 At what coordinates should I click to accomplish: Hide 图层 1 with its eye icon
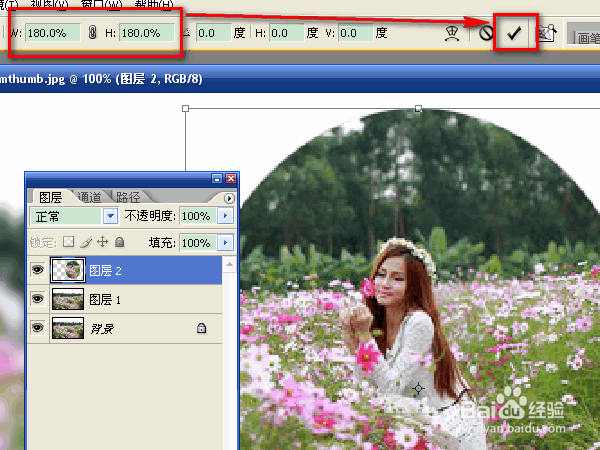point(38,299)
